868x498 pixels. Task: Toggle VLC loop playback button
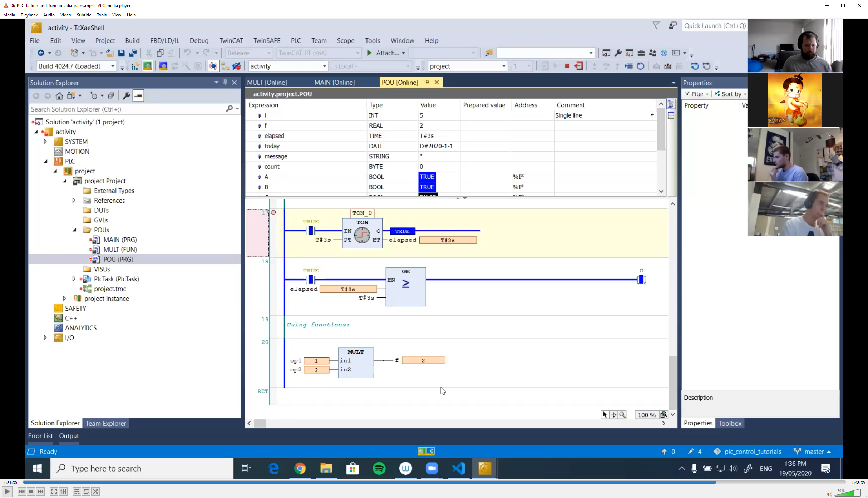(86, 492)
